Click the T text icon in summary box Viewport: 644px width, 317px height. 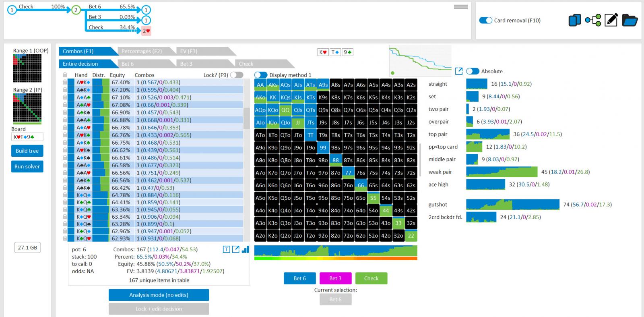[x=227, y=249]
